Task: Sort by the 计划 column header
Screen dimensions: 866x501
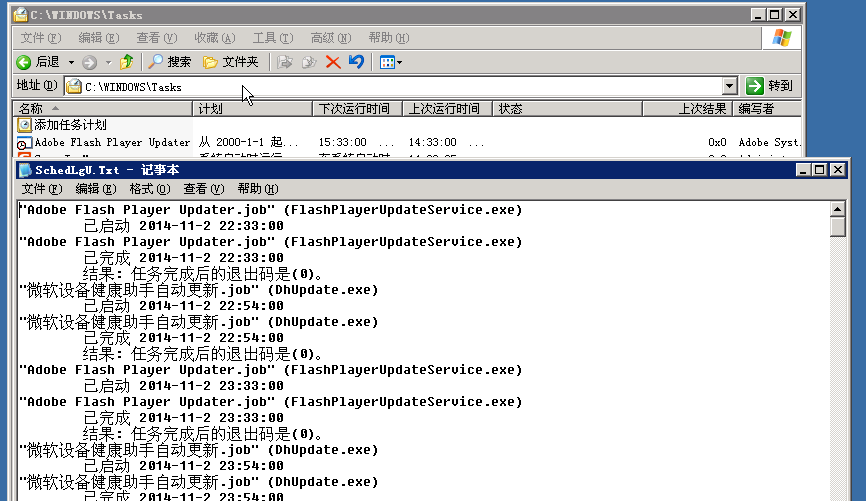Action: (252, 109)
